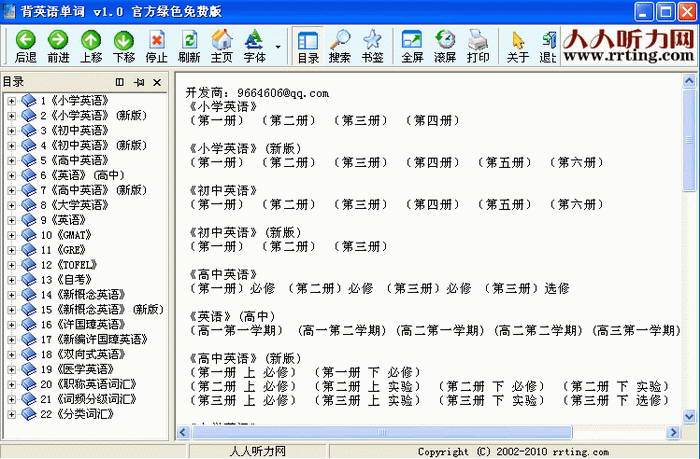Open the 搜索 (Search) tool
700x459 pixels.
click(340, 46)
